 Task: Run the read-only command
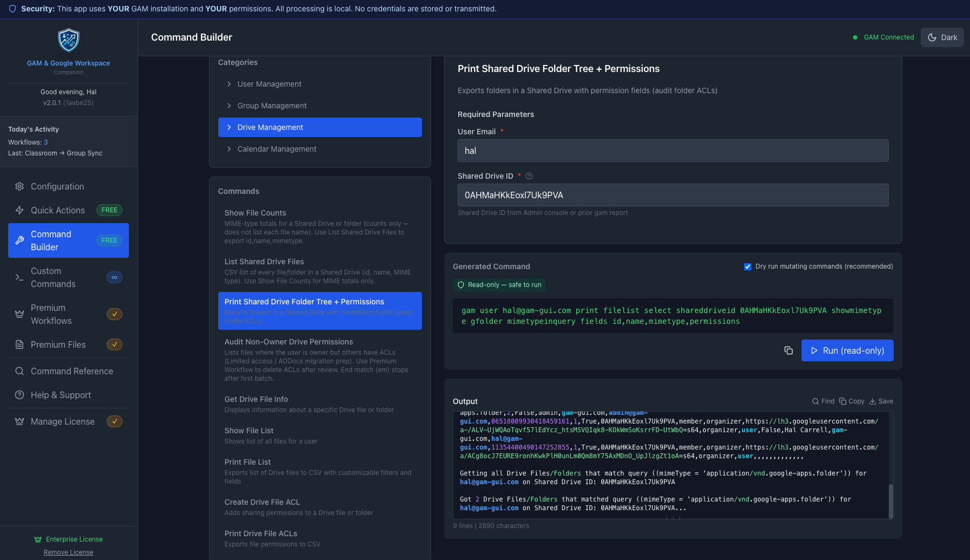pos(848,350)
